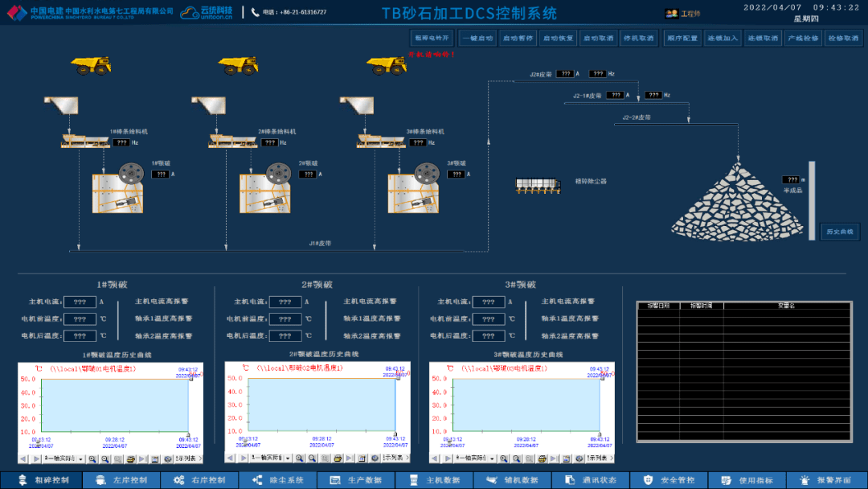This screenshot has height=489, width=868.
Task: Open the axis dropdown on the 3#颚破 chart
Action: [x=492, y=459]
